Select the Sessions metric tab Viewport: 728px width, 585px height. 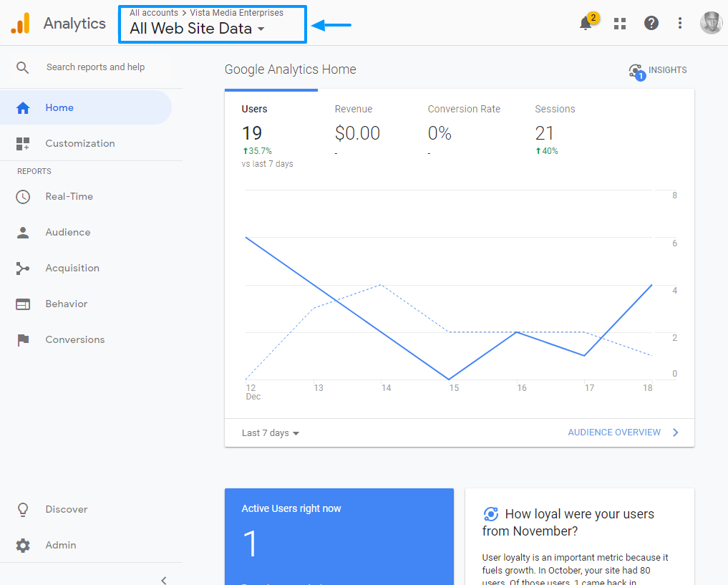point(555,110)
